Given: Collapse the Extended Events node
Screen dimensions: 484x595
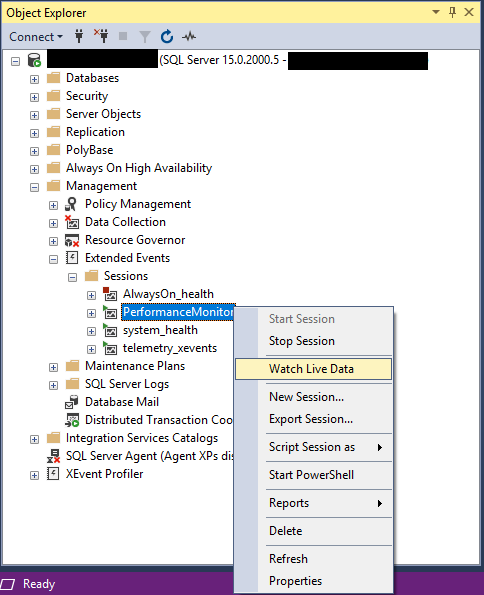Looking at the screenshot, I should (54, 259).
